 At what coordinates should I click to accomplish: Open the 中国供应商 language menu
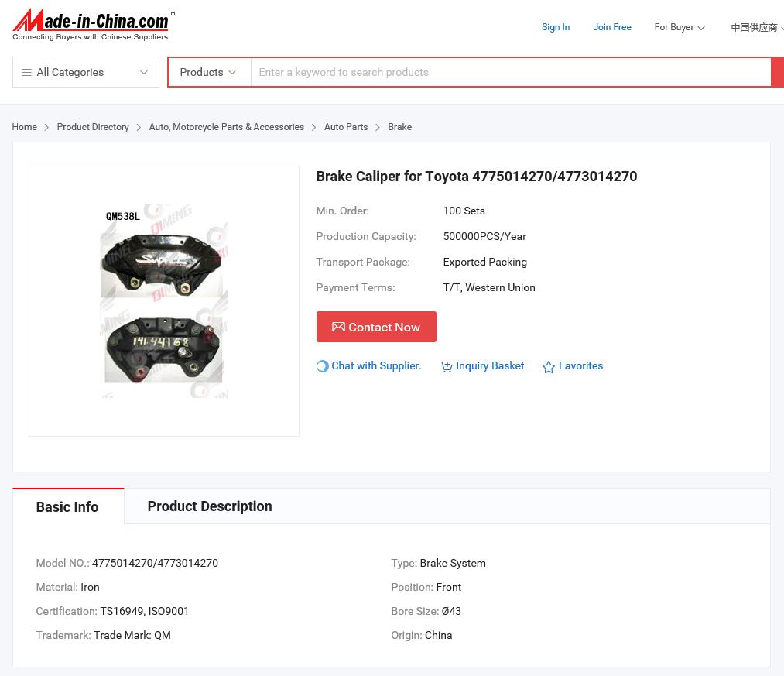tap(756, 27)
